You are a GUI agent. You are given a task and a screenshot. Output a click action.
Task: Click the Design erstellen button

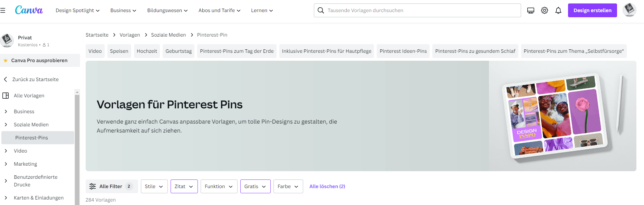[593, 10]
